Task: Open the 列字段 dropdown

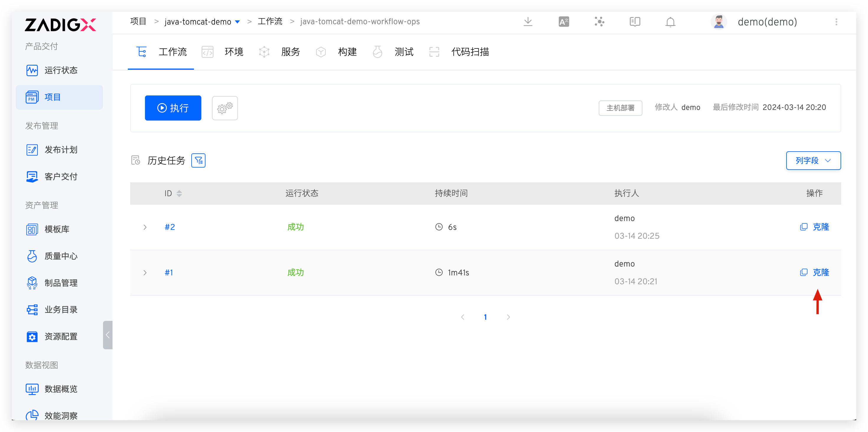Action: (x=813, y=160)
